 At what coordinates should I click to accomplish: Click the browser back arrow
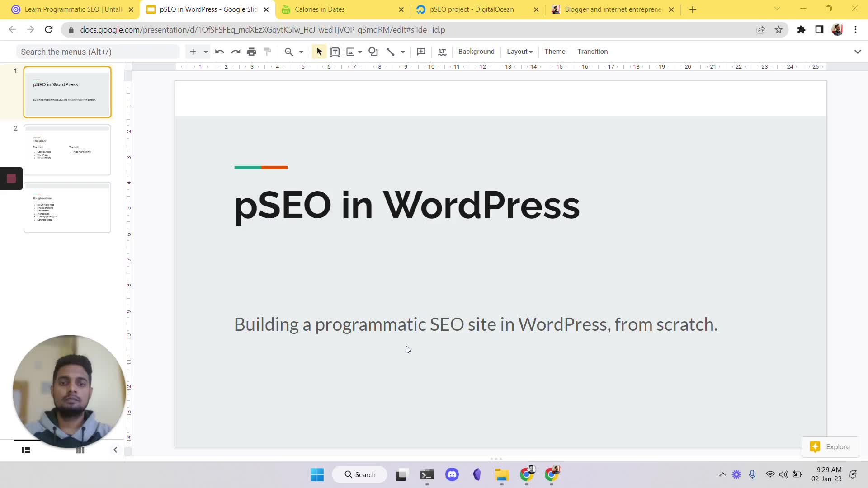12,29
